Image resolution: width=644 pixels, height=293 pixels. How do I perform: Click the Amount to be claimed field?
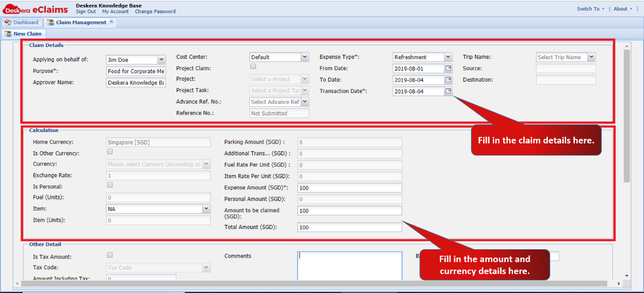[x=349, y=211]
